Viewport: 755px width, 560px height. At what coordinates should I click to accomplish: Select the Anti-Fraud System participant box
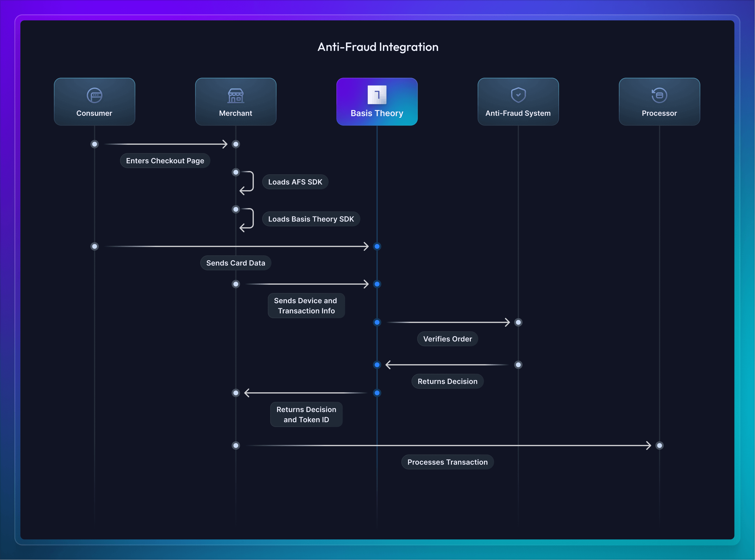pyautogui.click(x=518, y=102)
